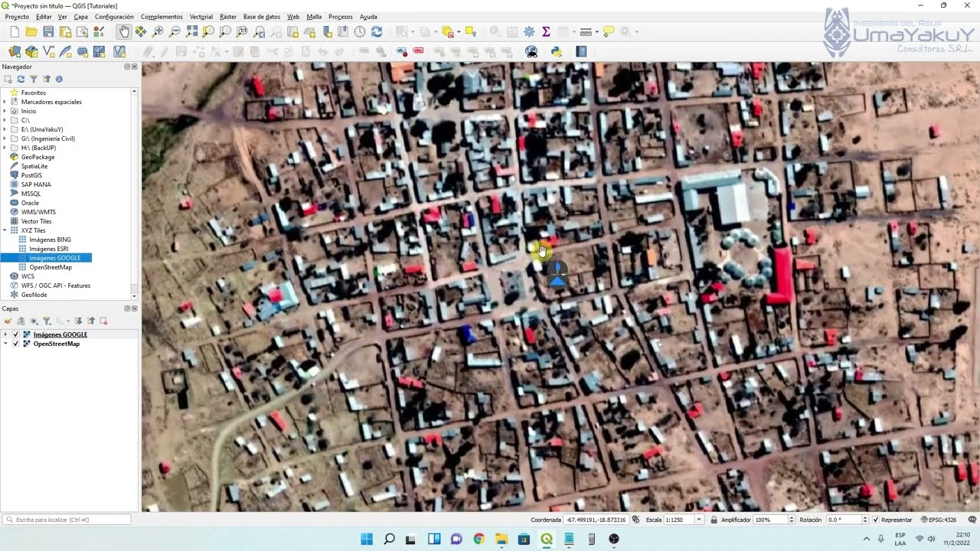980x551 pixels.
Task: Toggle the Representar render checkbox
Action: click(x=876, y=520)
